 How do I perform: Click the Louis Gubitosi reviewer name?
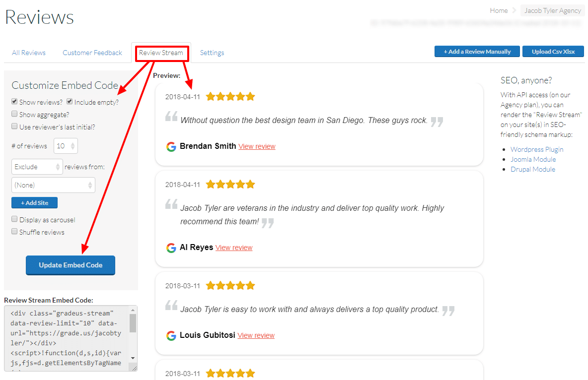pyautogui.click(x=208, y=335)
